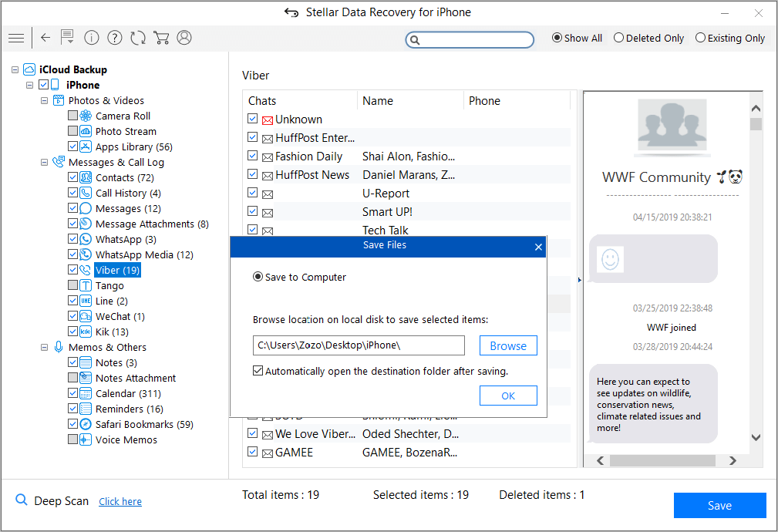Click the Browse button

[508, 346]
